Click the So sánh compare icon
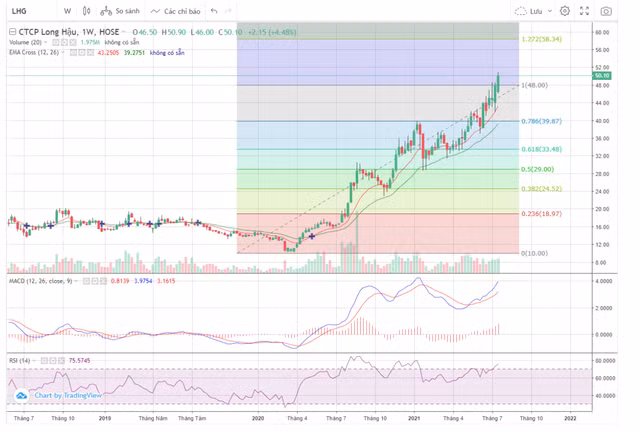Screen dimensions: 640x432 point(120,11)
